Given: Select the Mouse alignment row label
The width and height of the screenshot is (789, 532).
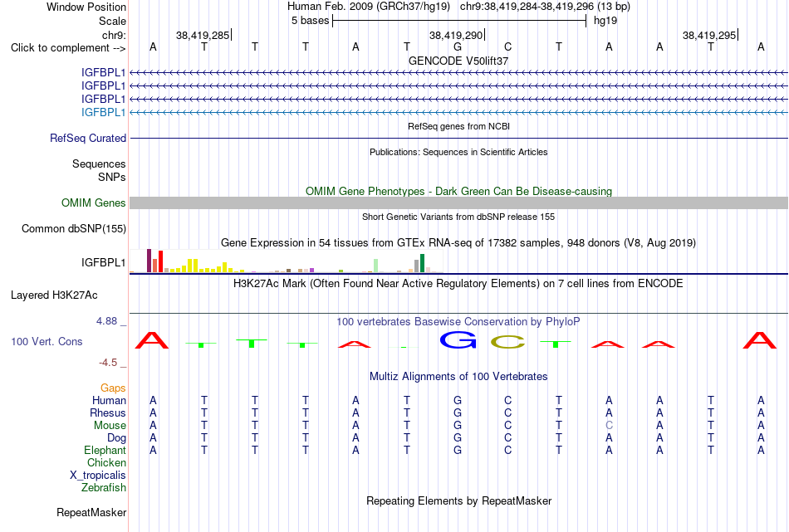Looking at the screenshot, I should click(110, 426).
